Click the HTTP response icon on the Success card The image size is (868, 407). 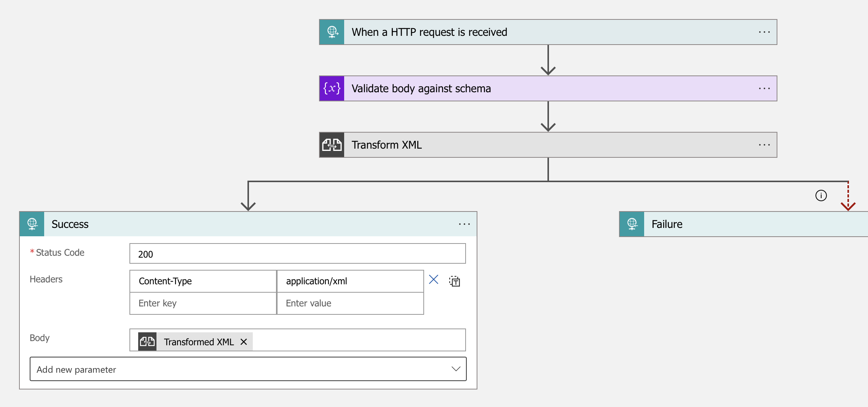(32, 224)
